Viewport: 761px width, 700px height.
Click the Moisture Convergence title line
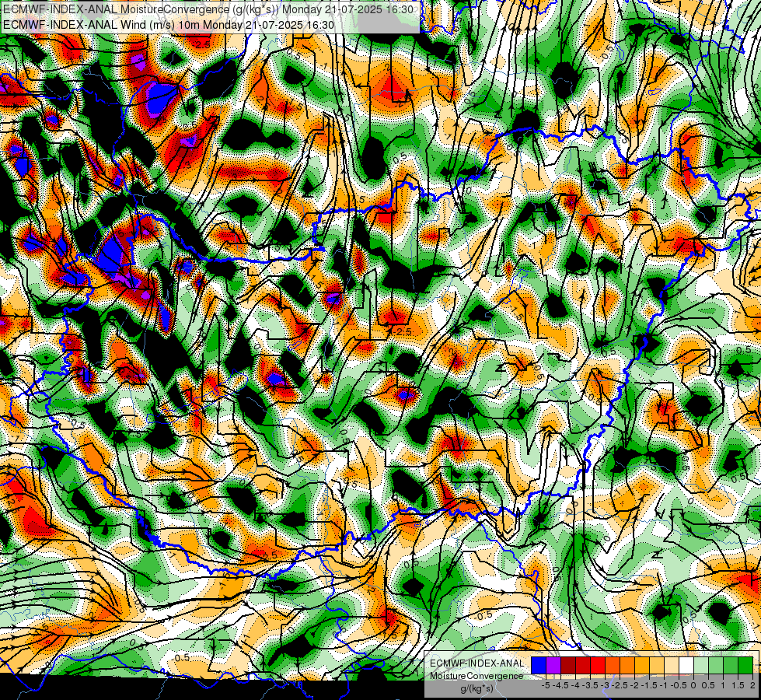(x=208, y=9)
